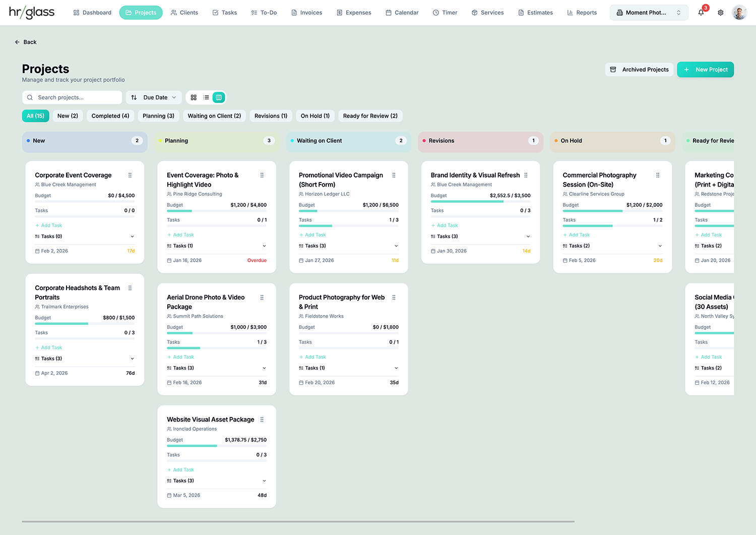Switch to grid view layout
The height and width of the screenshot is (535, 756).
(194, 97)
